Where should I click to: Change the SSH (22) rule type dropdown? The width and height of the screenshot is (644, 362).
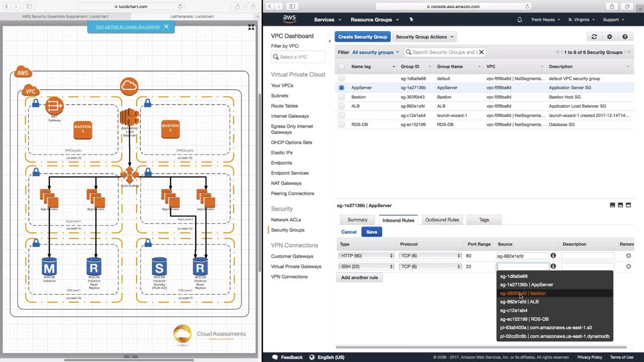tap(367, 266)
